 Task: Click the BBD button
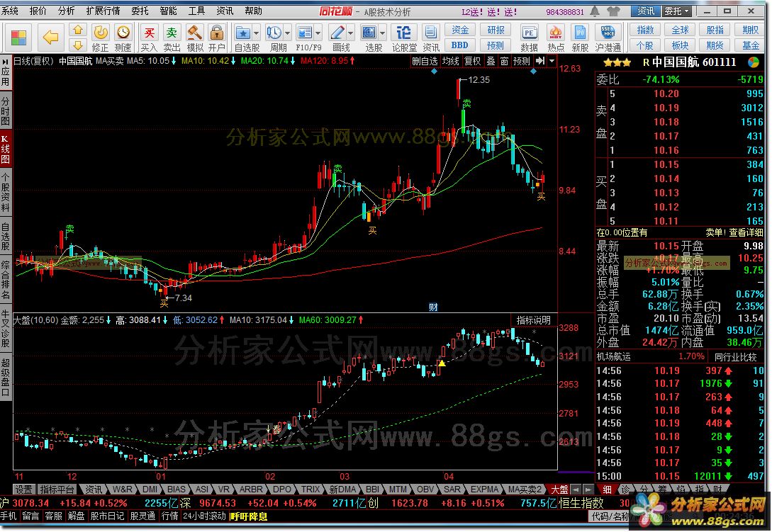460,45
